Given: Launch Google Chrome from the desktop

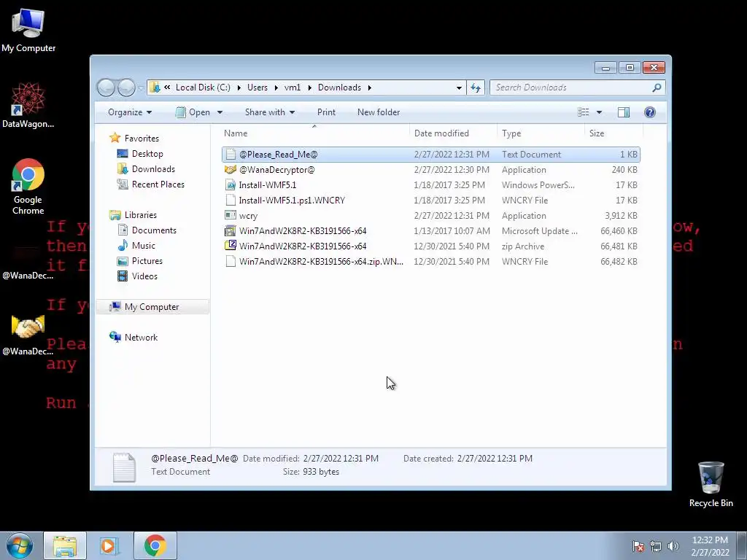Looking at the screenshot, I should 28,186.
